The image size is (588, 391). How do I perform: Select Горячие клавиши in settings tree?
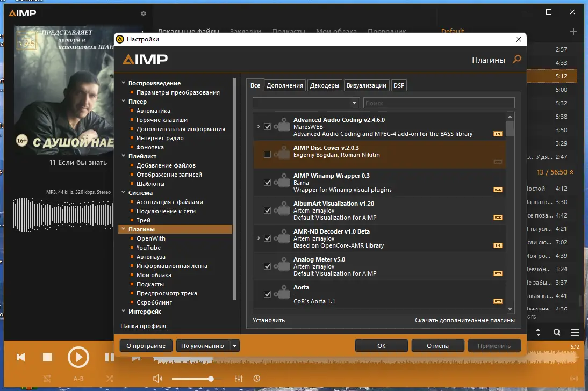162,120
